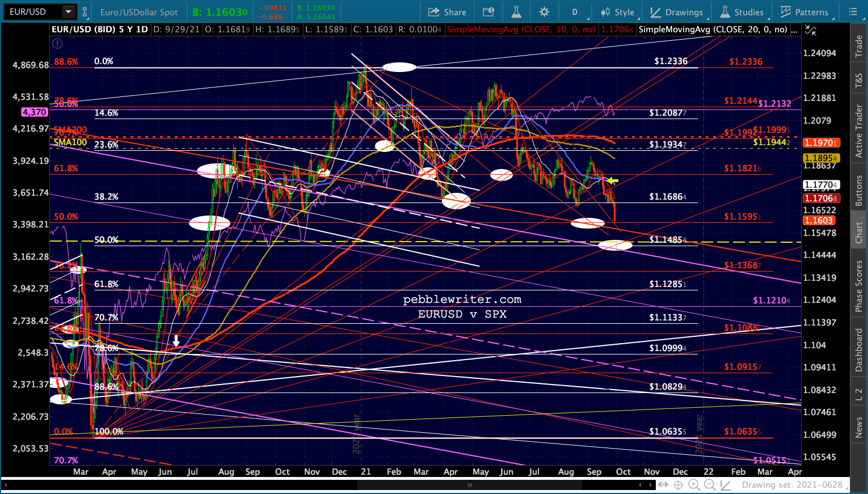The width and height of the screenshot is (868, 494).
Task: Open the Patterns menu
Action: 804,12
